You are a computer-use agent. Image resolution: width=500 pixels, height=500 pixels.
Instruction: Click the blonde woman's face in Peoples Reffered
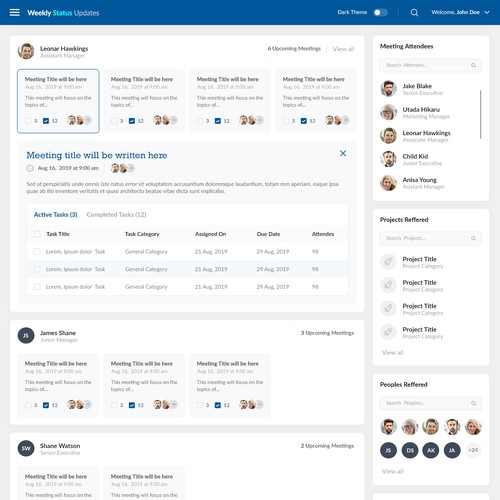[x=473, y=427]
